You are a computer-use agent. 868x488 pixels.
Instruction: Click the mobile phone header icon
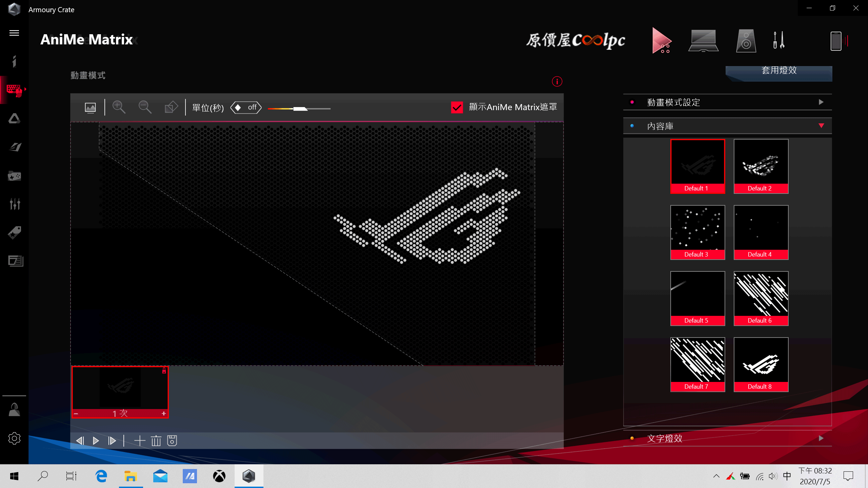click(836, 41)
